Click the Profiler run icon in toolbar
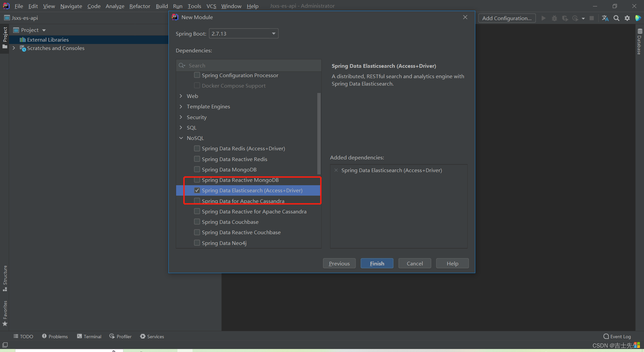 click(576, 18)
